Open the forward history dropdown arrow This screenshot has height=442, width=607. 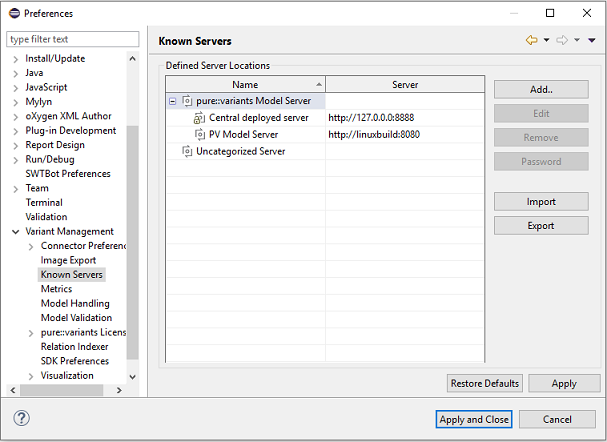pyautogui.click(x=577, y=40)
